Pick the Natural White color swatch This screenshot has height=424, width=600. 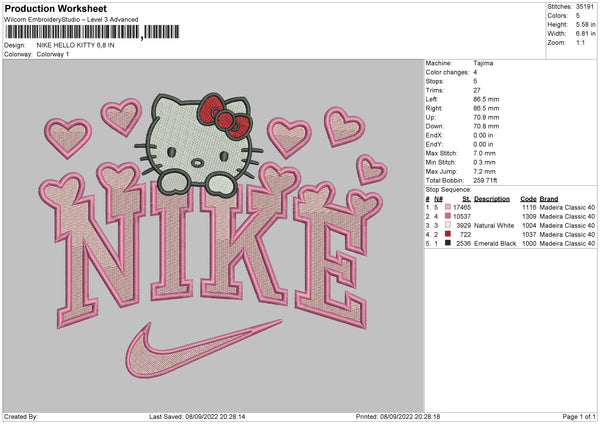(x=449, y=225)
